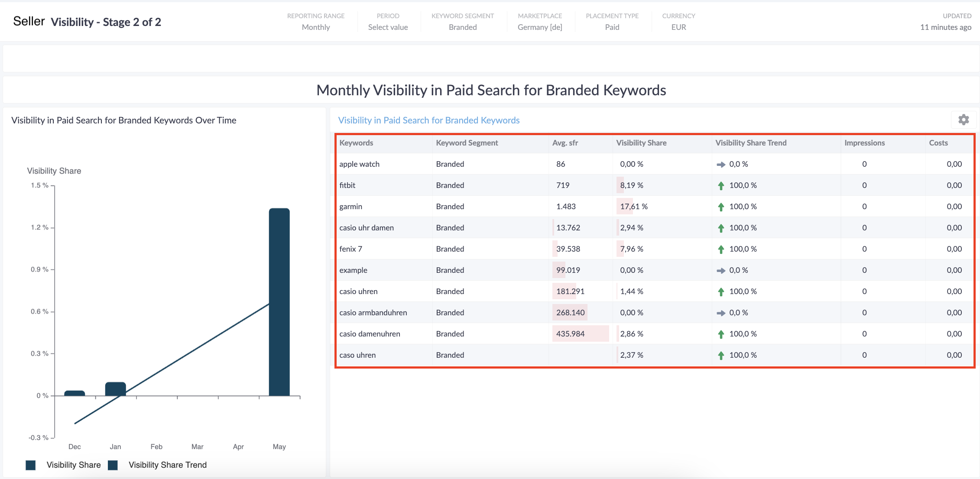Sort by Keyword Segment column header
980x479 pixels.
tap(467, 143)
